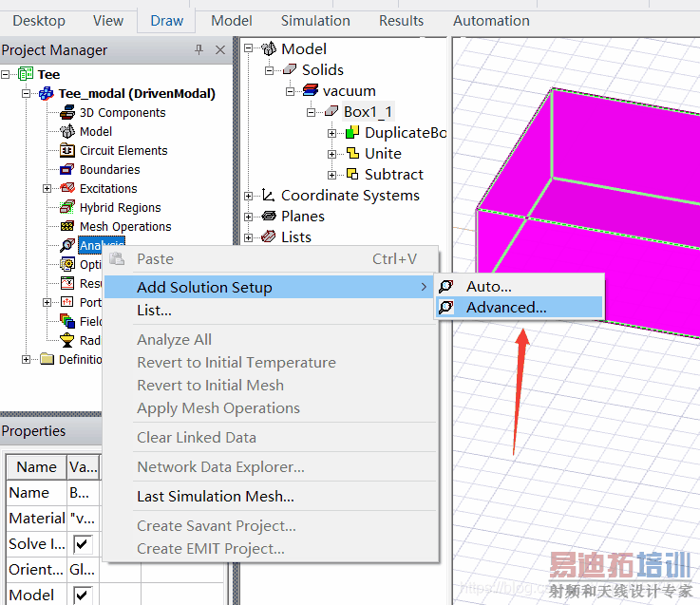The height and width of the screenshot is (605, 700).
Task: Click the Field Overlays icon
Action: (67, 321)
